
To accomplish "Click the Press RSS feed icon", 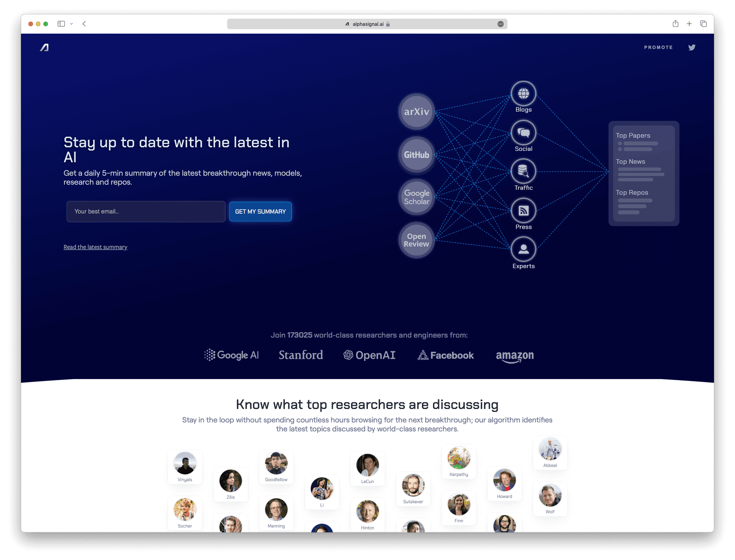I will 524,211.
